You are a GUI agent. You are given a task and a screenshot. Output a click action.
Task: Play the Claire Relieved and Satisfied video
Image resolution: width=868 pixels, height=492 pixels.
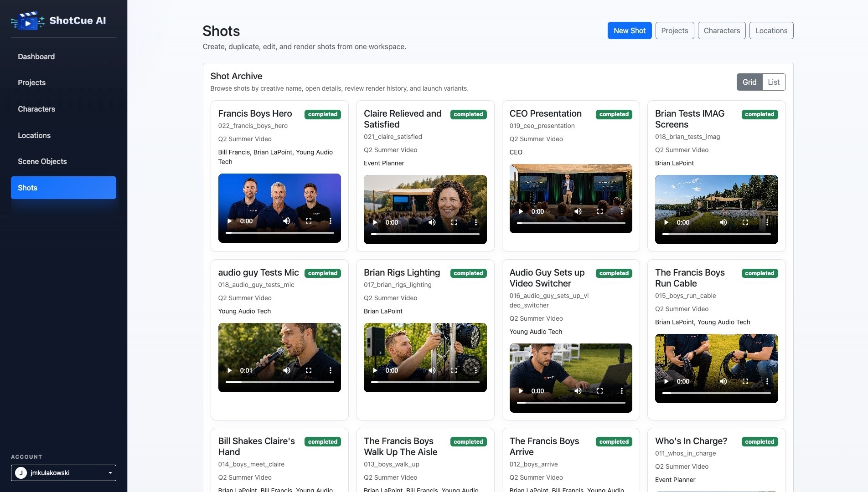click(x=375, y=222)
